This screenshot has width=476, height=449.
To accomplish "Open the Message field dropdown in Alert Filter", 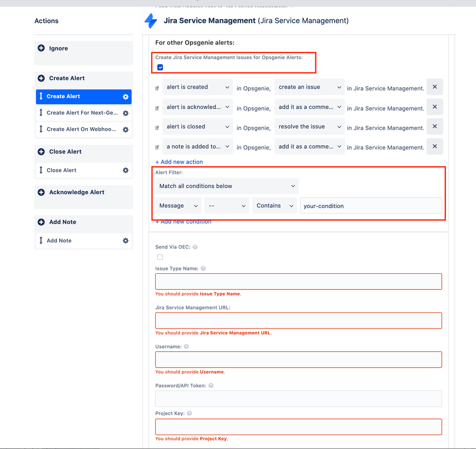I will coord(179,206).
